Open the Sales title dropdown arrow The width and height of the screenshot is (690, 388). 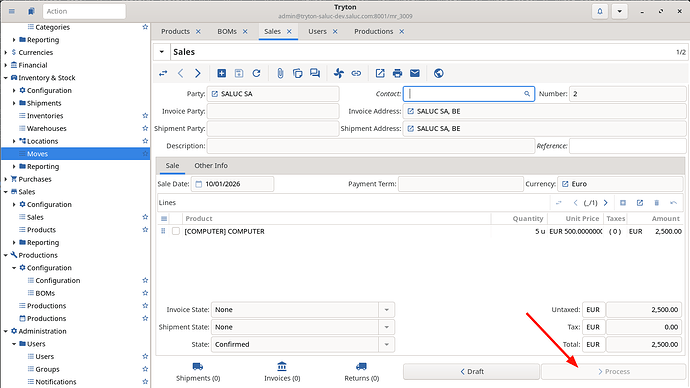coord(161,52)
